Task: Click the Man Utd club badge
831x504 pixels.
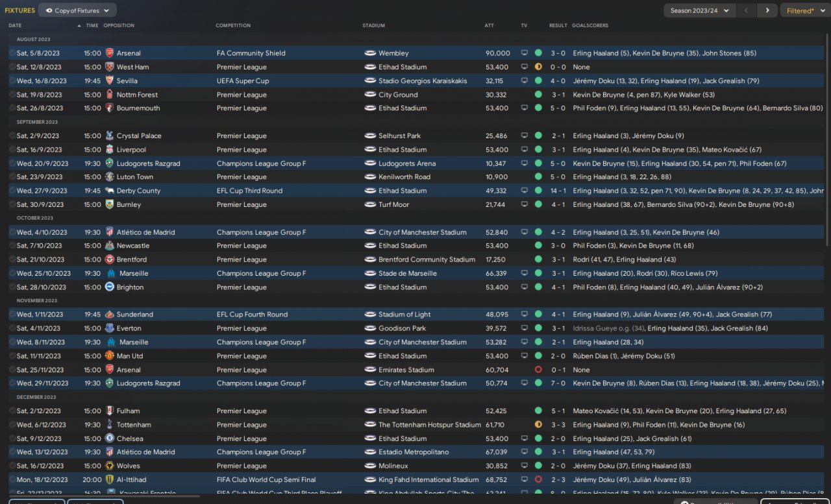Action: click(110, 356)
